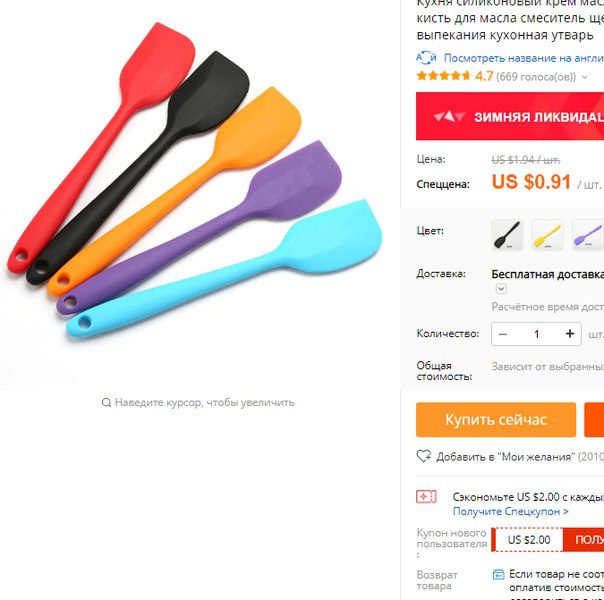
Task: Click the coupon ticket icon near Сэкономьте
Action: (426, 497)
